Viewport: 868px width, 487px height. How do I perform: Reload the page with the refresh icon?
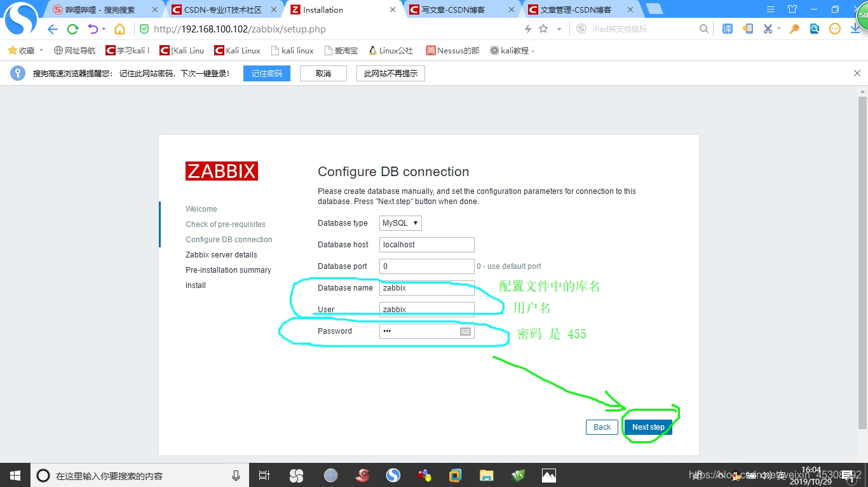coord(72,29)
